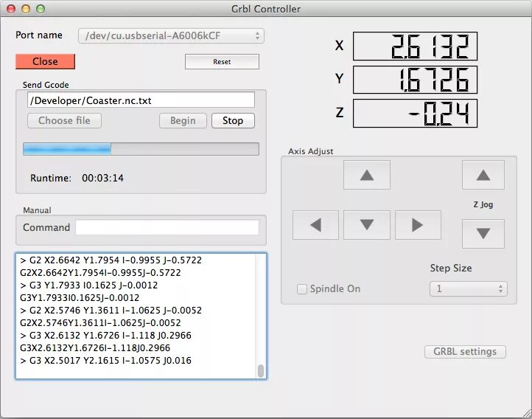
Task: Jog X axis left arrow
Action: (x=315, y=225)
